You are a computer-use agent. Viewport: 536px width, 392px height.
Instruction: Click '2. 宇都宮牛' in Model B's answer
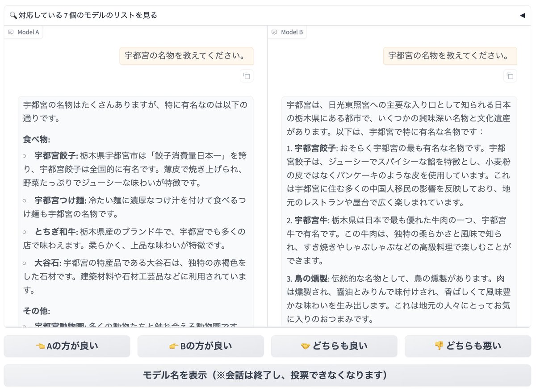pyautogui.click(x=307, y=220)
